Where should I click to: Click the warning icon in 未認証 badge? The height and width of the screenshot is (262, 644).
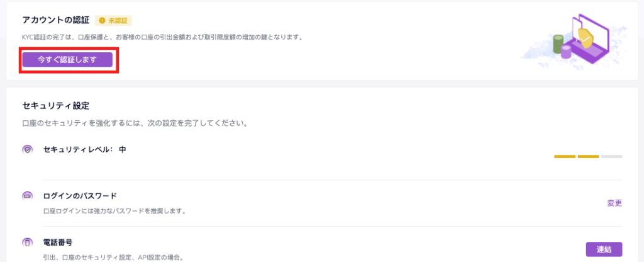pyautogui.click(x=103, y=21)
